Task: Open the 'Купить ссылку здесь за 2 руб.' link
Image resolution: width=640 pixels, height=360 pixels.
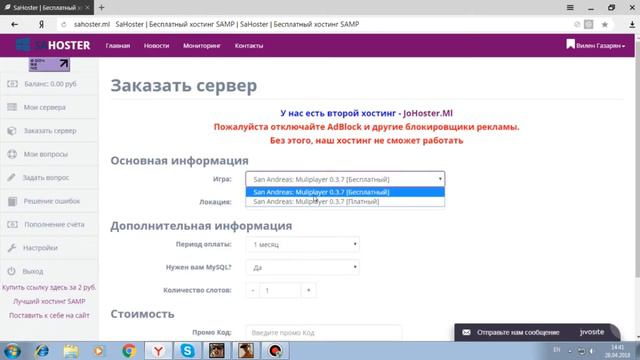Action: (x=49, y=287)
